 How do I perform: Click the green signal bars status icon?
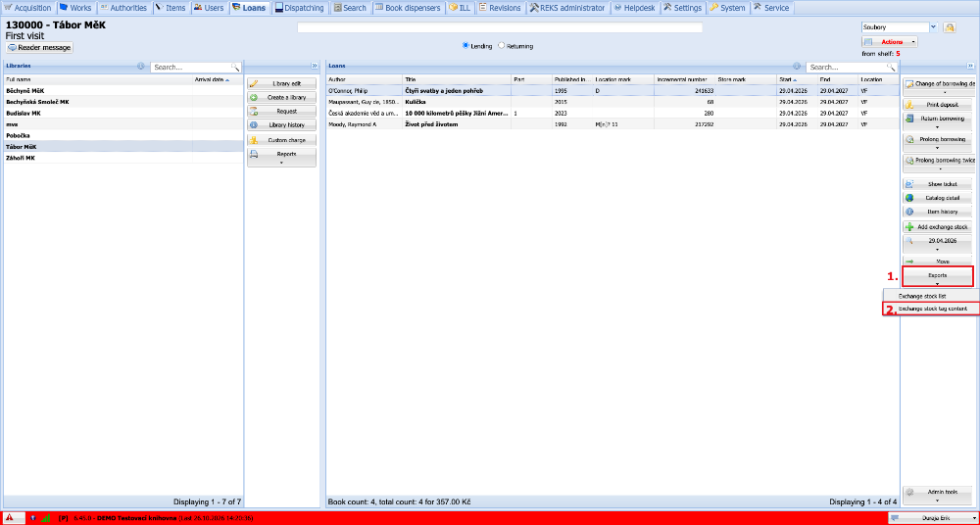pos(45,518)
